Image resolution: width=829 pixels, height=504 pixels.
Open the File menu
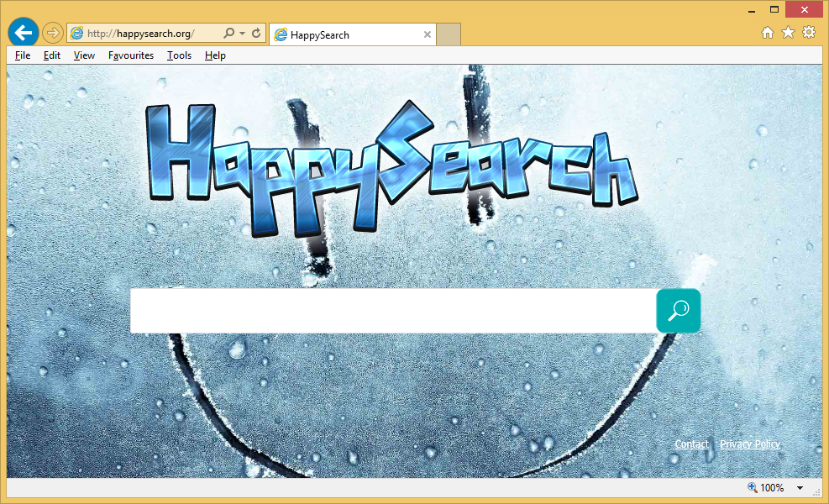tap(23, 55)
